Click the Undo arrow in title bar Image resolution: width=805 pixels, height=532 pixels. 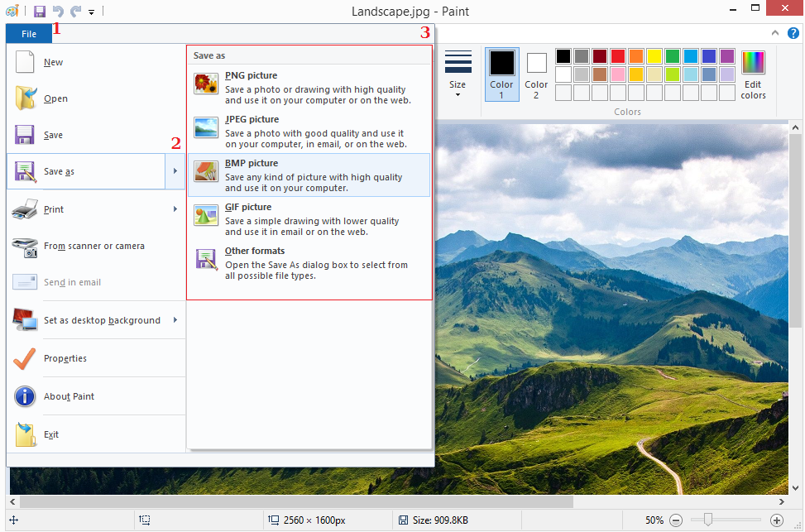point(58,11)
